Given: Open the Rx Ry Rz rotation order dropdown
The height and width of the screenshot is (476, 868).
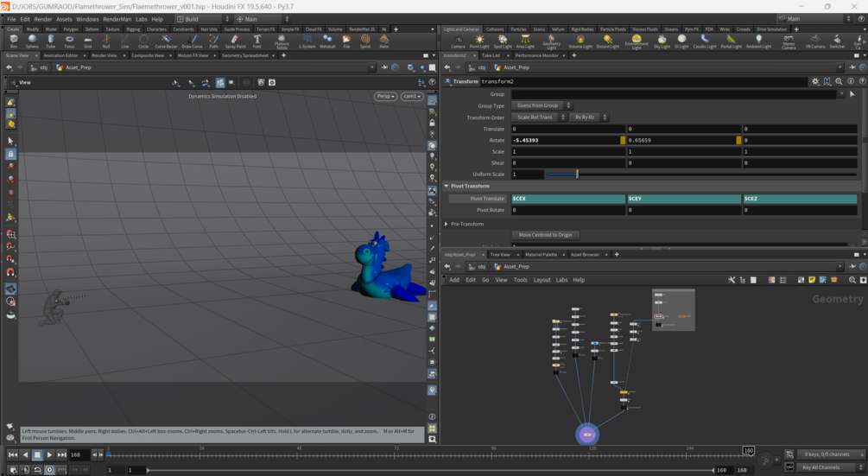Looking at the screenshot, I should (588, 117).
